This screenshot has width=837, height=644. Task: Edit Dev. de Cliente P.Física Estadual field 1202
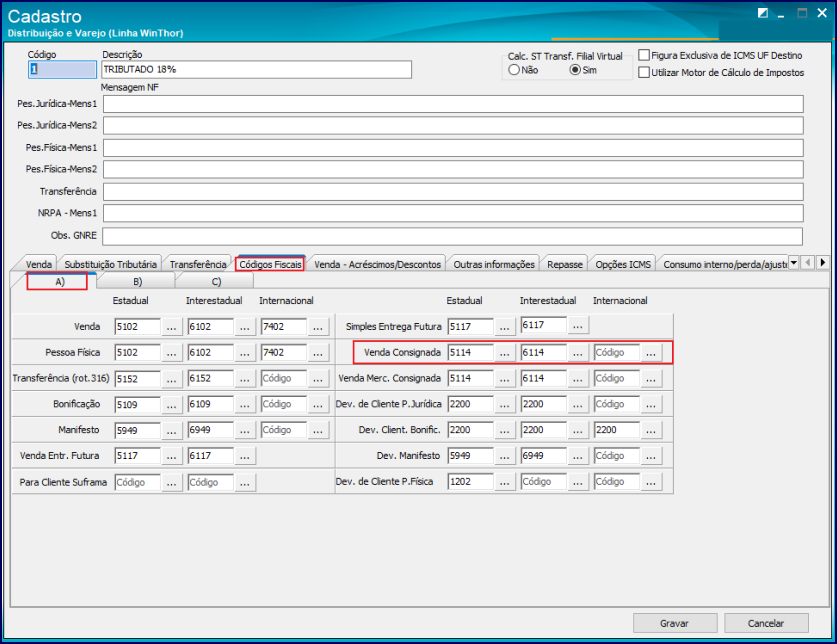click(470, 482)
